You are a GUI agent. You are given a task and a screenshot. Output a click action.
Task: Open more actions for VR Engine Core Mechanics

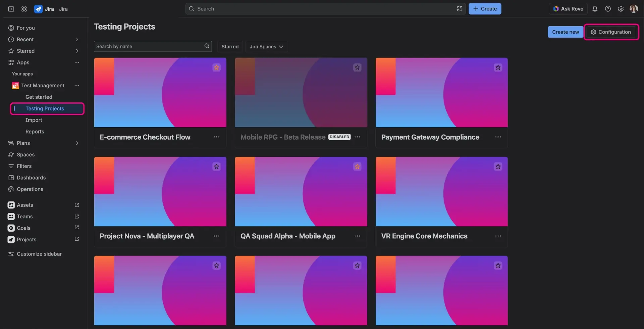(x=498, y=236)
